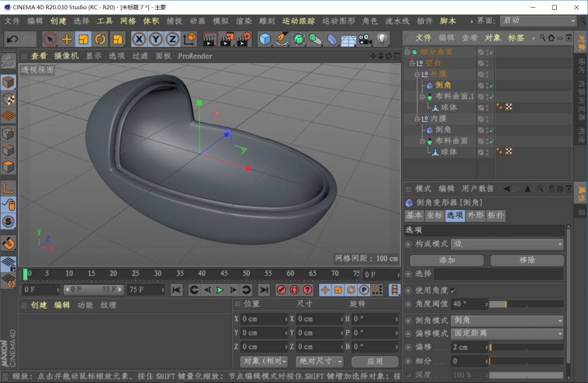Select the Rotate tool in the top toolbar

[100, 39]
